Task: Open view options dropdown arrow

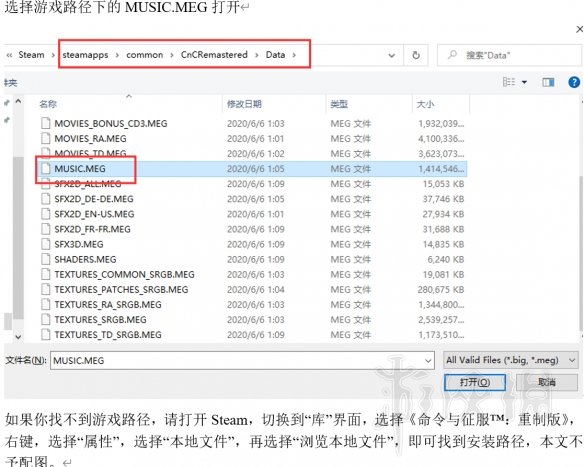Action: coord(524,82)
